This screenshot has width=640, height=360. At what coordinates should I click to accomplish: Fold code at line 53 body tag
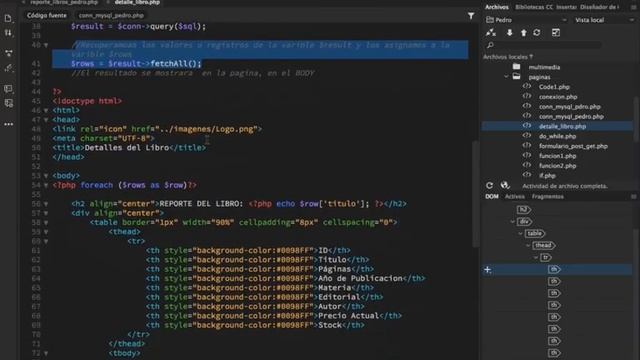pos(46,176)
